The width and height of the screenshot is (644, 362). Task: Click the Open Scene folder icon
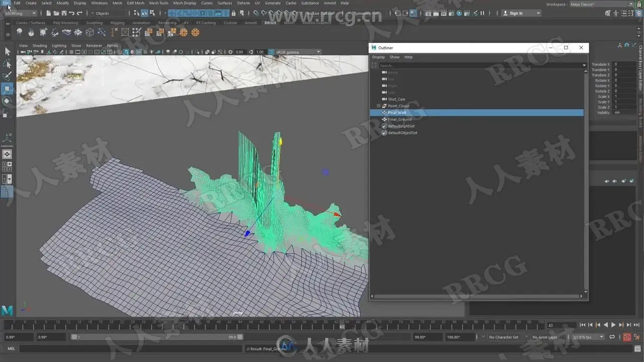[x=56, y=13]
